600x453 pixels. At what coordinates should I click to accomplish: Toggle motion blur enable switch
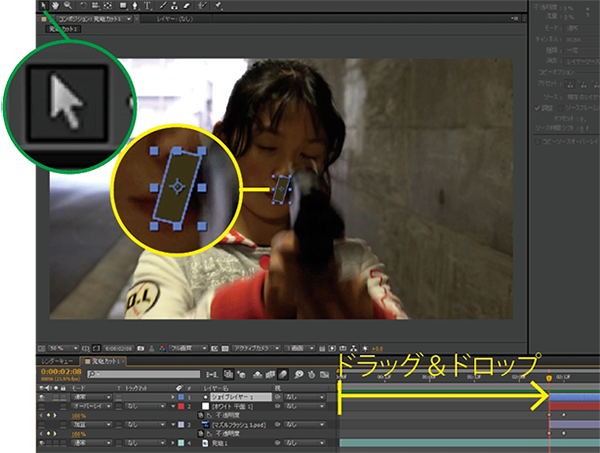click(282, 375)
